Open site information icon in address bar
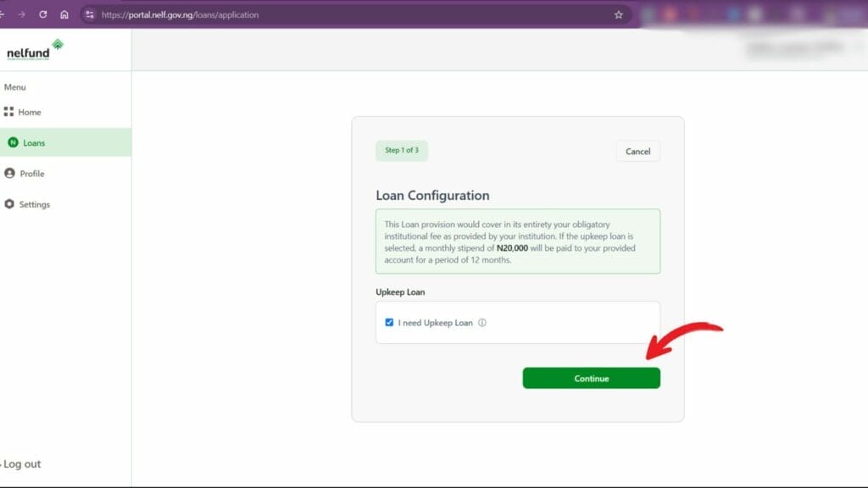Image resolution: width=868 pixels, height=488 pixels. 90,15
